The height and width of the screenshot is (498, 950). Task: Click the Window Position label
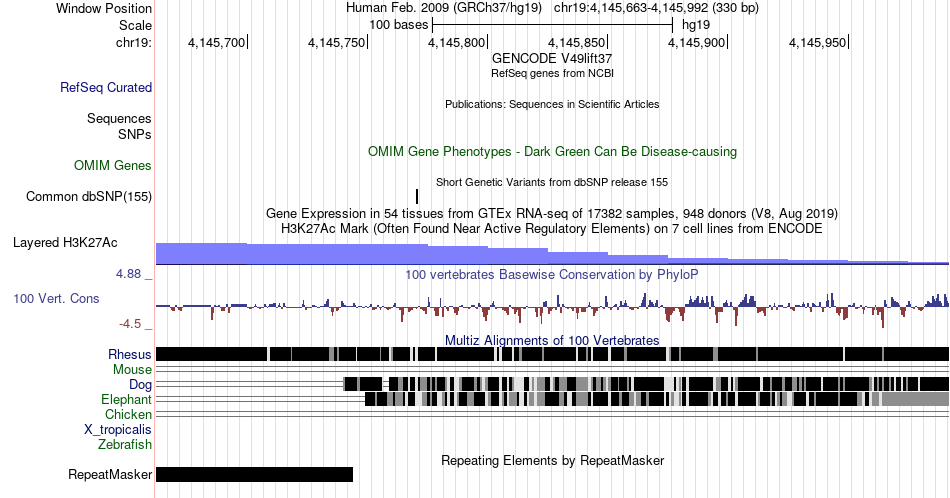click(x=104, y=8)
